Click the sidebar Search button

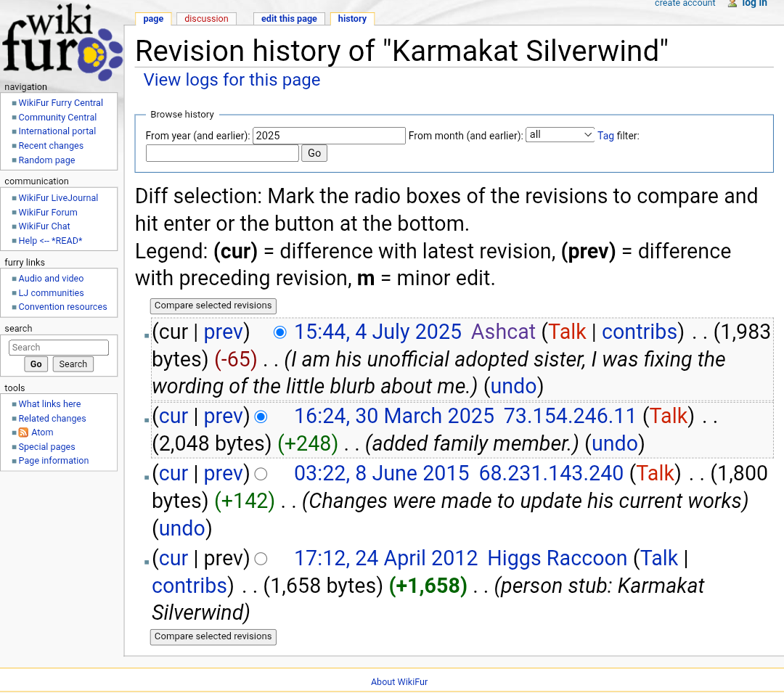tap(73, 364)
